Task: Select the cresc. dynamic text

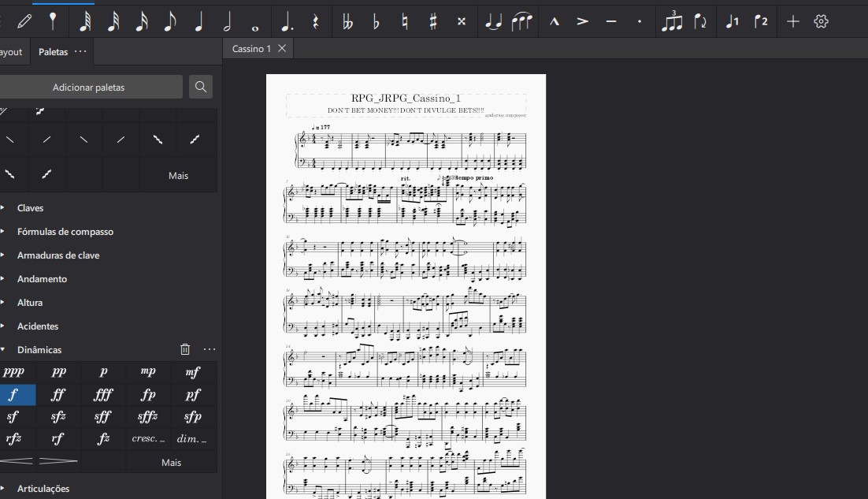Action: 148,438
